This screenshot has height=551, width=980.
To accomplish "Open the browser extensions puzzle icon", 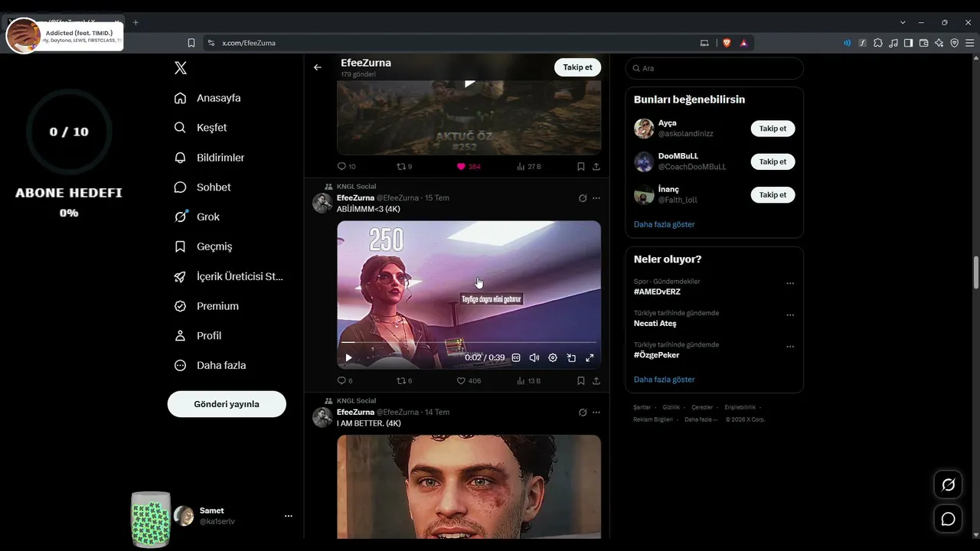I will 877,43.
